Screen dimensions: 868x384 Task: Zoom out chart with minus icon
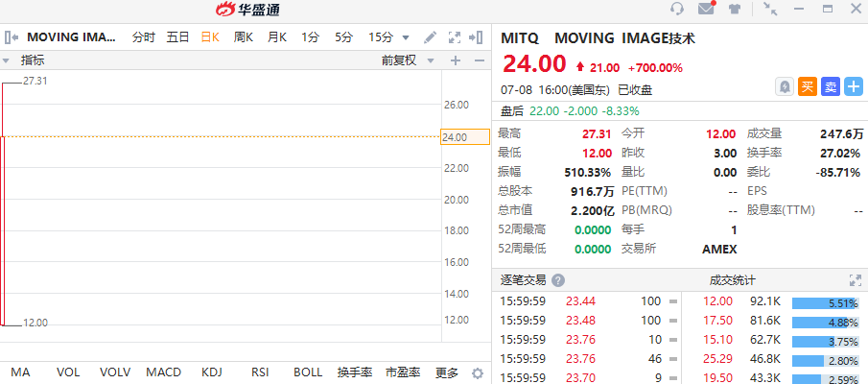click(x=480, y=60)
